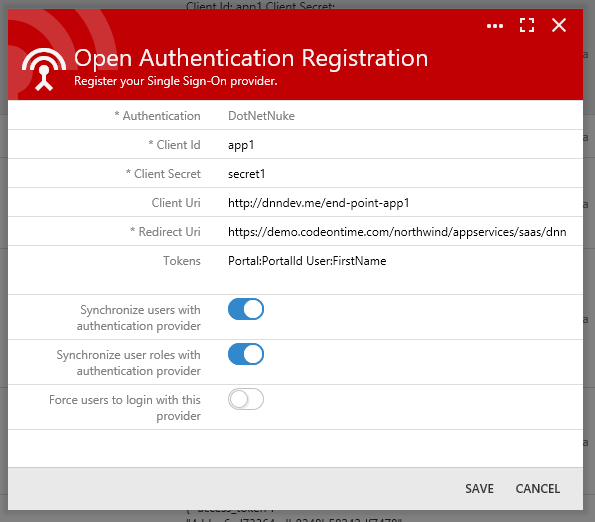Click the Redirect Uri label
Viewport: 595px width, 522px height.
[165, 231]
